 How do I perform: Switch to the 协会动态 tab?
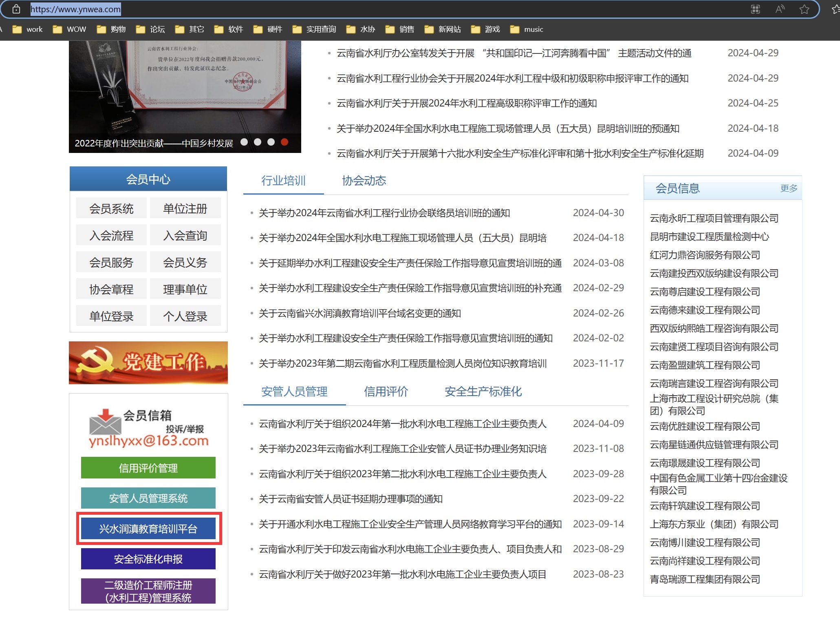(364, 181)
